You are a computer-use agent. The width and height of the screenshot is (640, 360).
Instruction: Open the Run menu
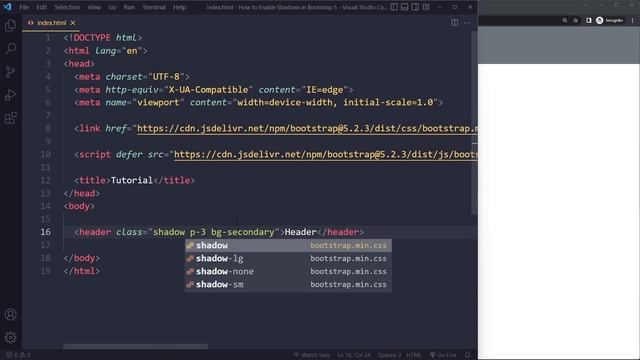click(x=129, y=7)
